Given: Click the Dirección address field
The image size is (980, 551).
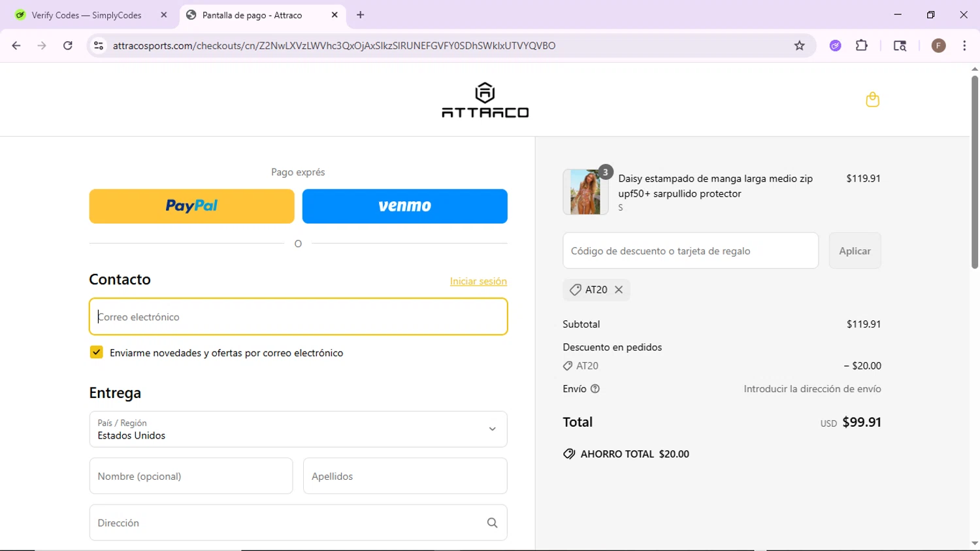Looking at the screenshot, I should click(298, 523).
